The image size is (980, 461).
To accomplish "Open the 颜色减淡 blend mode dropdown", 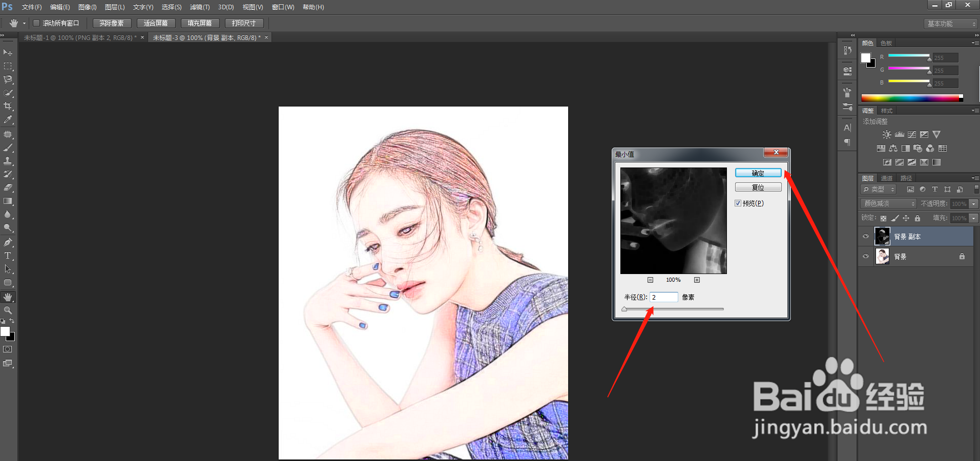I will click(888, 204).
